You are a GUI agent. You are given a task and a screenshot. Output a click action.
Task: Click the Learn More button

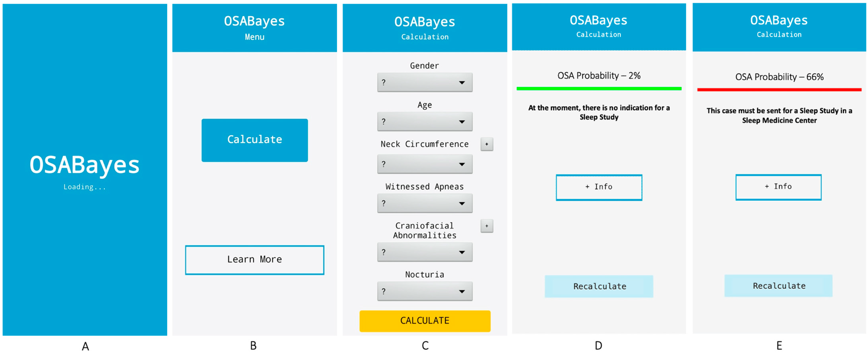tap(254, 260)
